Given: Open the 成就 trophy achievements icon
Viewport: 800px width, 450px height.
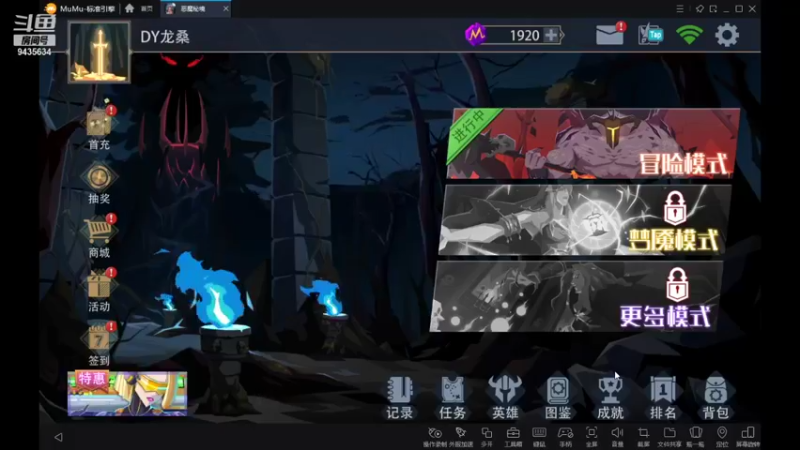Looking at the screenshot, I should click(610, 391).
